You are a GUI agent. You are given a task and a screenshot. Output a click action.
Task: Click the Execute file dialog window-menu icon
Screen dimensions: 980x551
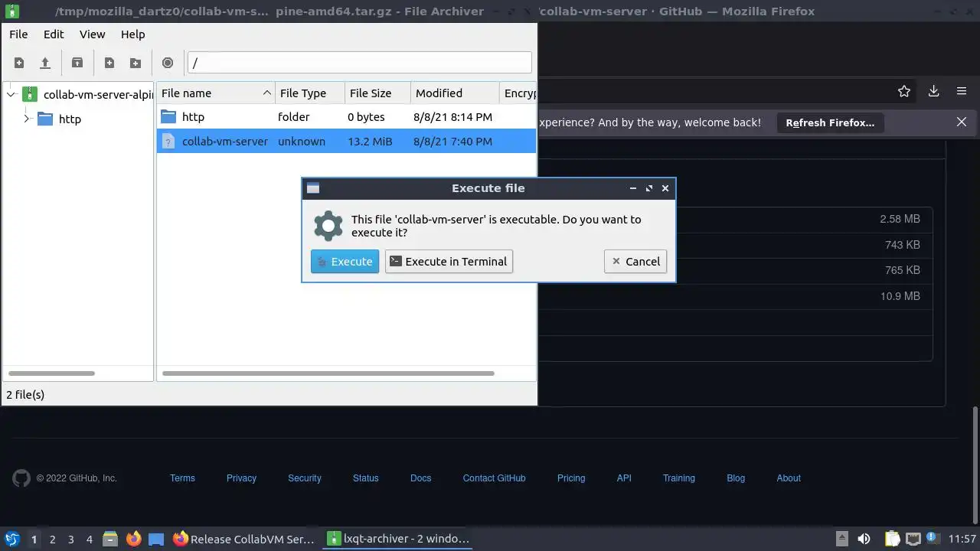coord(313,188)
